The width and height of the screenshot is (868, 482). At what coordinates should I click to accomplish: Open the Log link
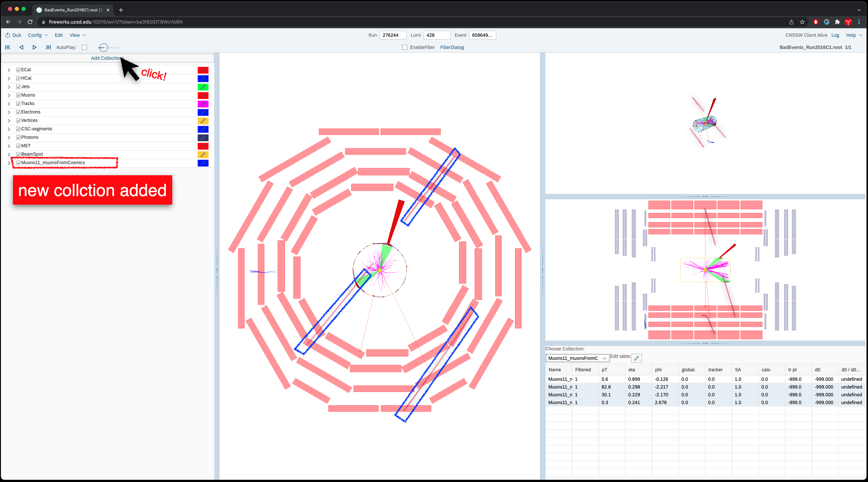point(835,35)
